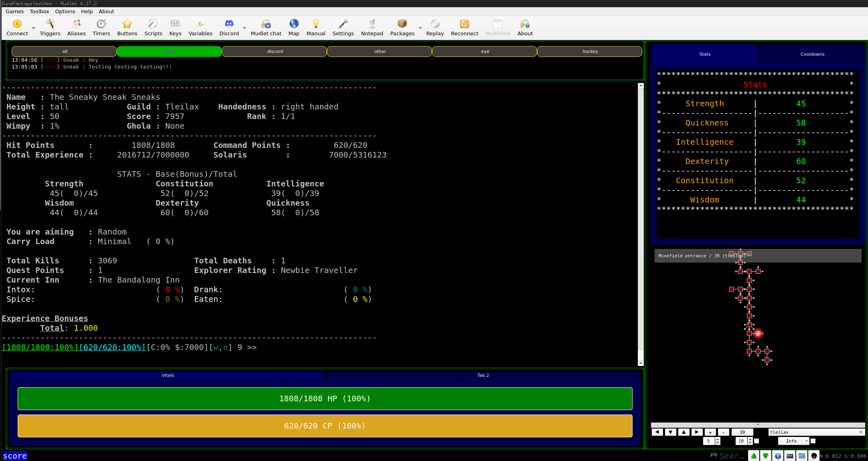The height and width of the screenshot is (461, 868).
Task: Switch to the Cooldowns tab
Action: pyautogui.click(x=812, y=54)
